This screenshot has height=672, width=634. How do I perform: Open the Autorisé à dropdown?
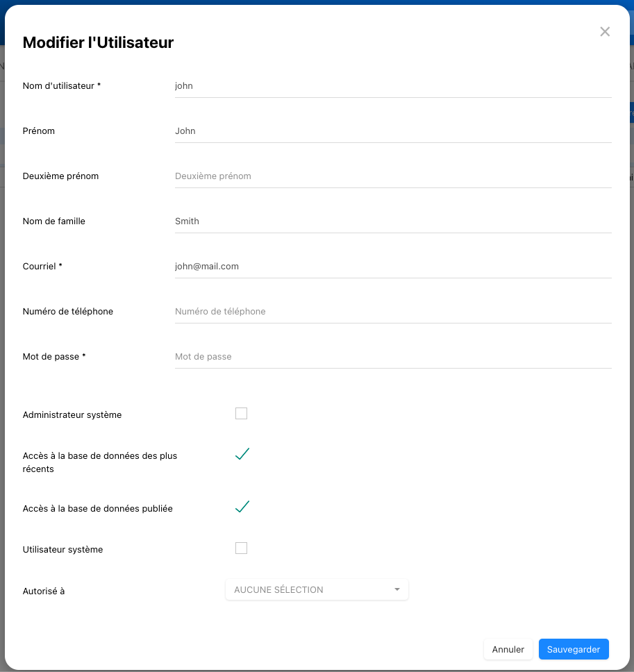317,590
